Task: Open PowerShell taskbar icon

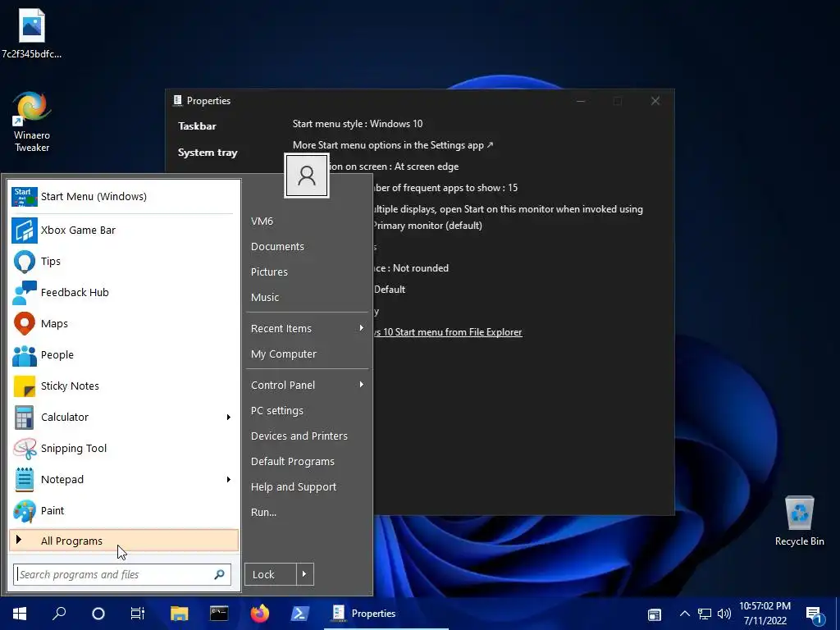Action: pos(299,614)
